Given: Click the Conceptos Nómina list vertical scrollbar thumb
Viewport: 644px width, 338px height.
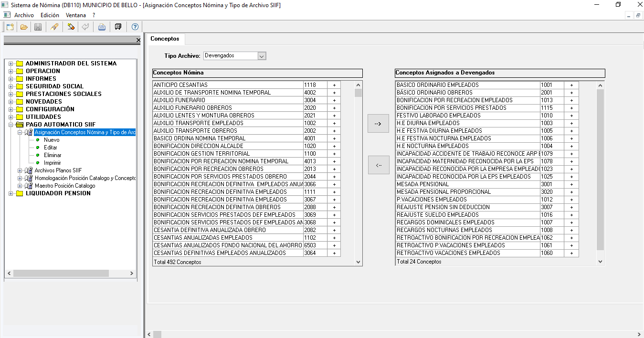Looking at the screenshot, I should (x=358, y=93).
